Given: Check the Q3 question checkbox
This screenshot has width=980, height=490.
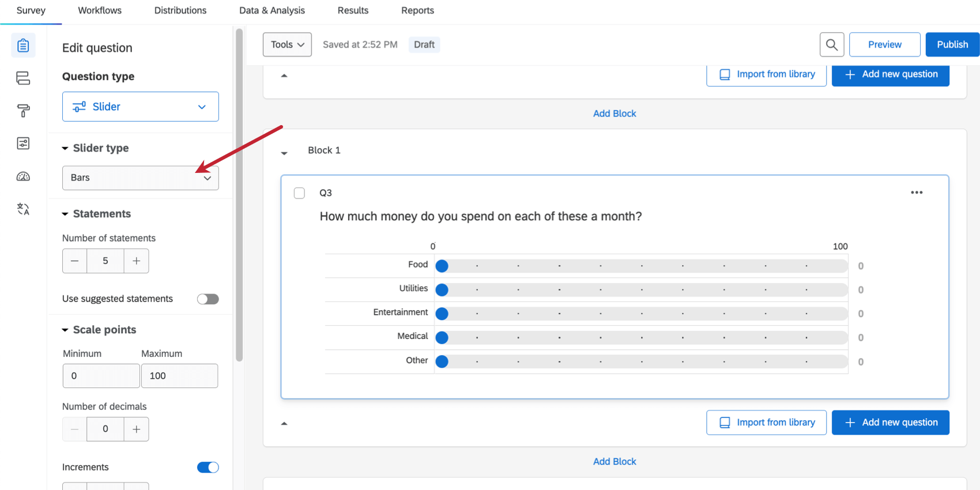Looking at the screenshot, I should click(x=299, y=193).
